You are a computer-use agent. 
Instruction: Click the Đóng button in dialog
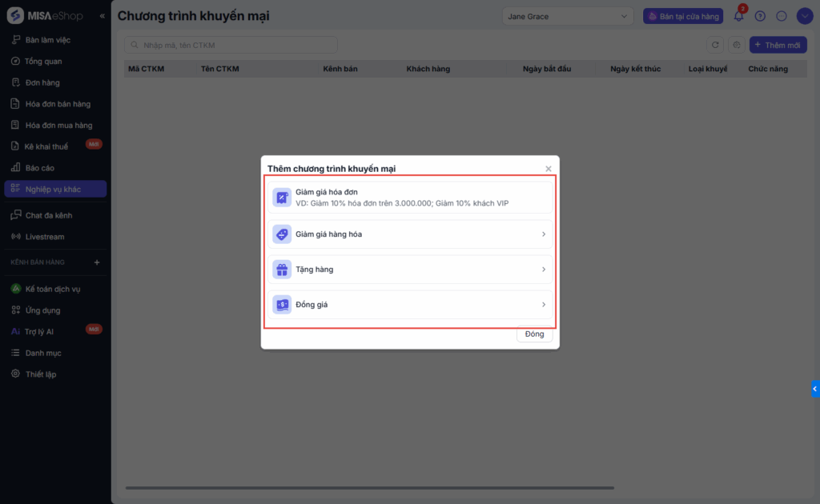pos(534,334)
